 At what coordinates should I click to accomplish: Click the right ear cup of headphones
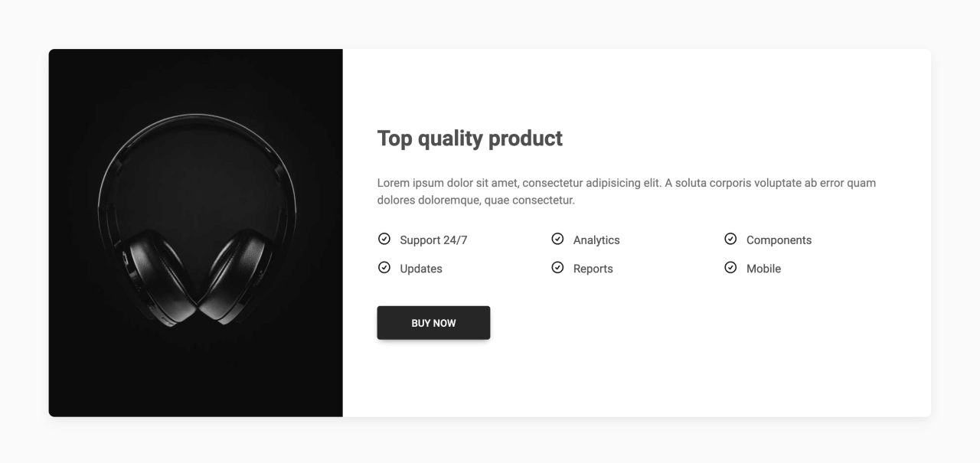(x=237, y=278)
